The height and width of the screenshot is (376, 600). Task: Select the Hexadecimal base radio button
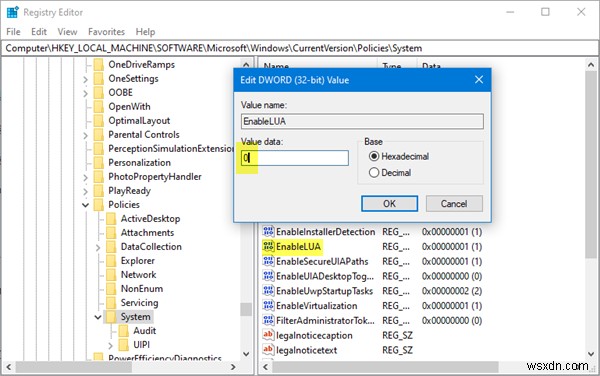click(374, 156)
